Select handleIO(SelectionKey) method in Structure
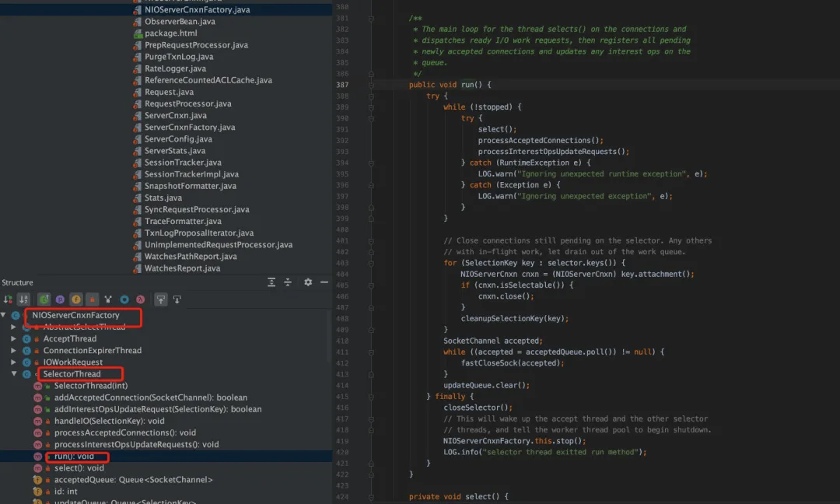The height and width of the screenshot is (504, 840). (x=109, y=421)
